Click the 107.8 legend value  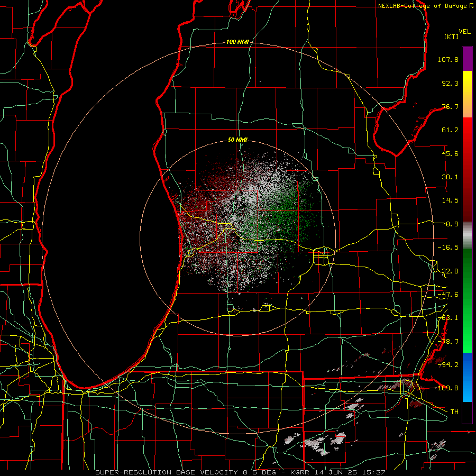pyautogui.click(x=448, y=59)
